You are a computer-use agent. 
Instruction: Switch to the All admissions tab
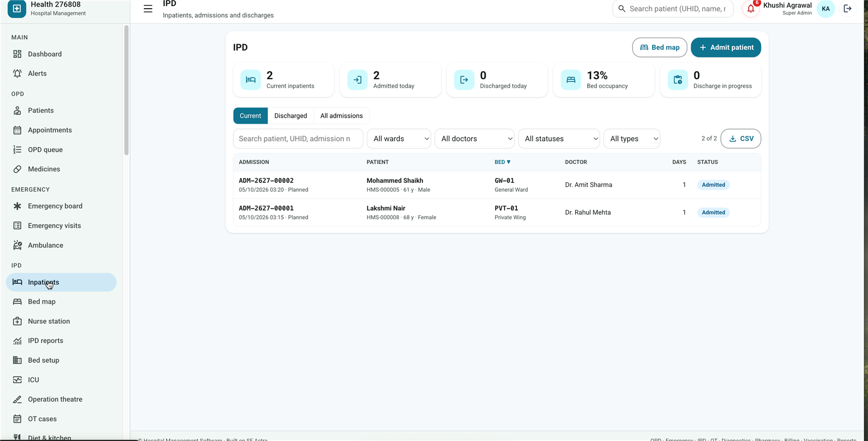341,116
